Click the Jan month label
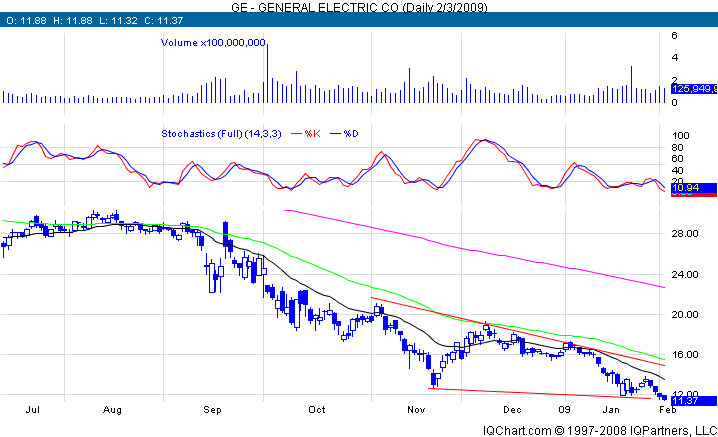718x437 pixels. [x=611, y=410]
